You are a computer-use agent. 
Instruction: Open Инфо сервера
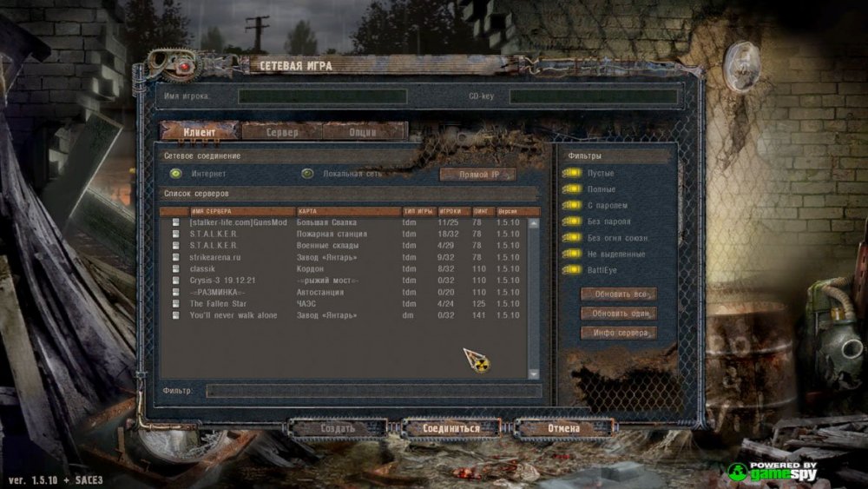pos(619,333)
